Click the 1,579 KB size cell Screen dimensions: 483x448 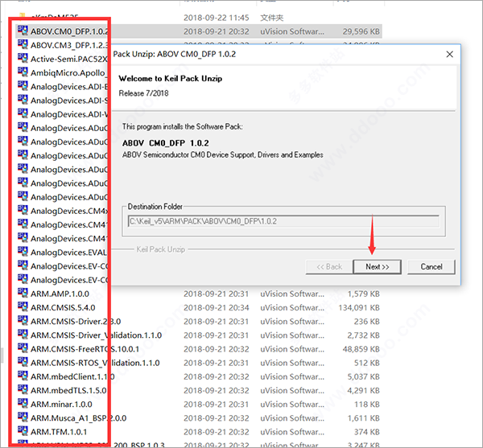pyautogui.click(x=364, y=294)
